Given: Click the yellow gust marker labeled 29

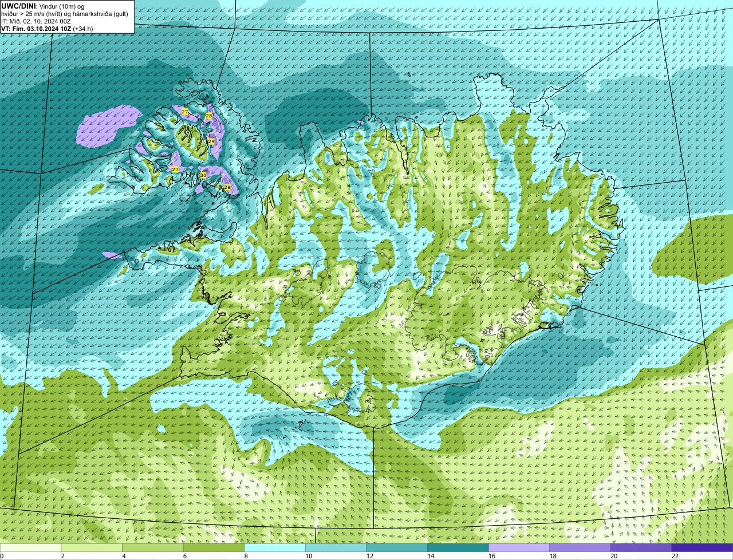Looking at the screenshot, I should click(211, 141).
